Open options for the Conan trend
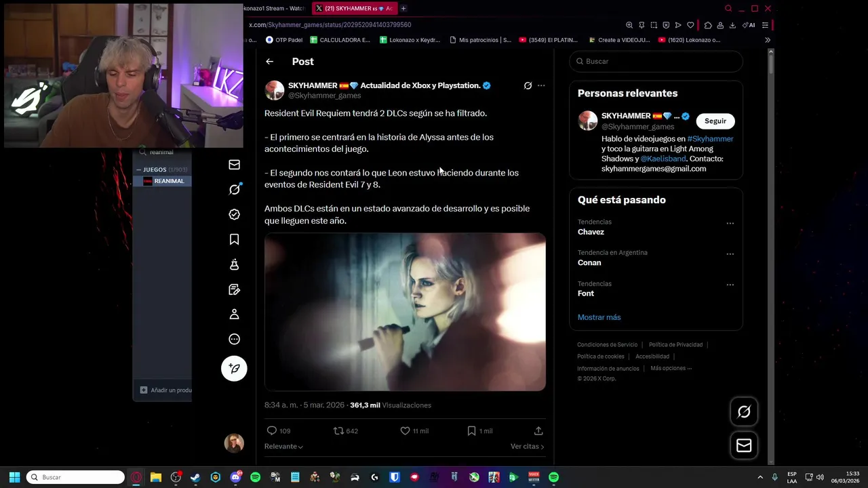868x488 pixels. point(730,254)
